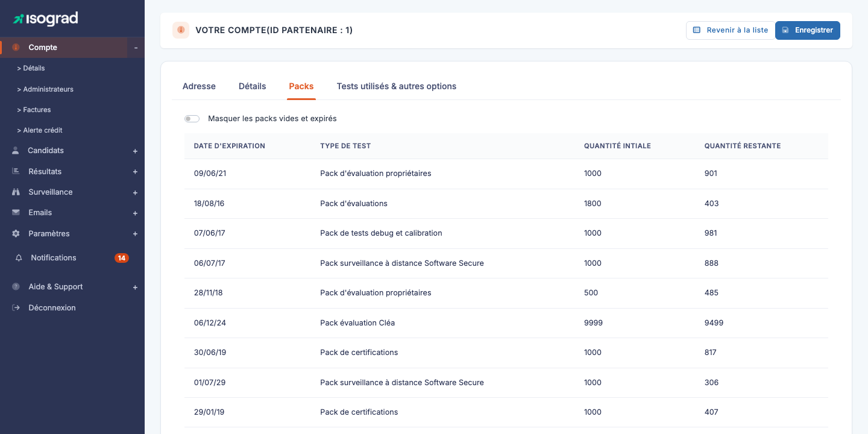The width and height of the screenshot is (868, 434).
Task: Expand the Paramètres menu with plus
Action: [136, 234]
